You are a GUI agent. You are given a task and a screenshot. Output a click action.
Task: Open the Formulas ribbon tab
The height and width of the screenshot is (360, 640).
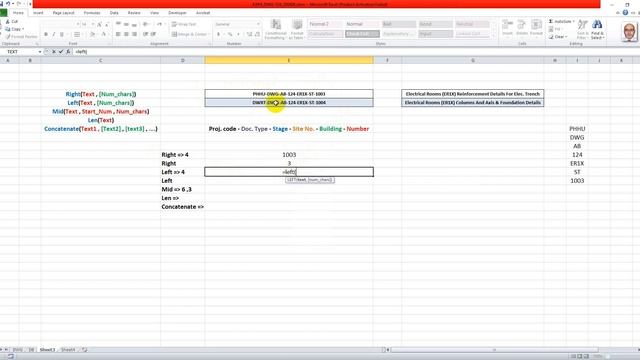click(92, 13)
